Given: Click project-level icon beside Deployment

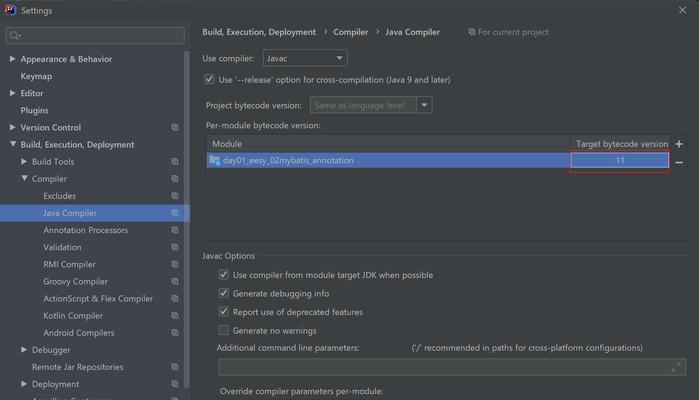Looking at the screenshot, I should point(175,384).
